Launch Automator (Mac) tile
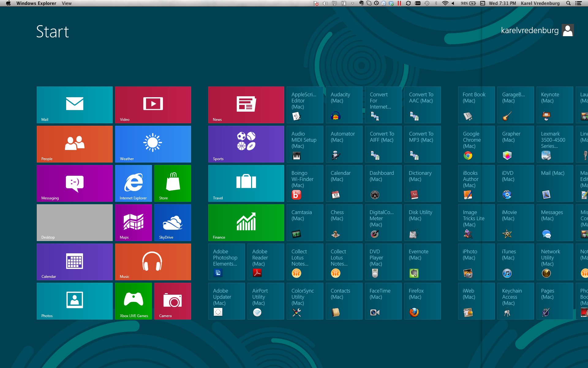This screenshot has height=368, width=588. point(344,144)
